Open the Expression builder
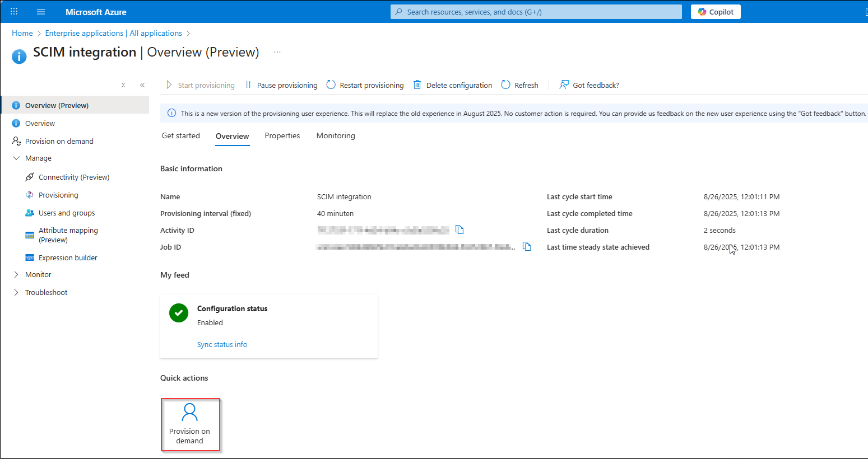The height and width of the screenshot is (459, 868). point(68,257)
